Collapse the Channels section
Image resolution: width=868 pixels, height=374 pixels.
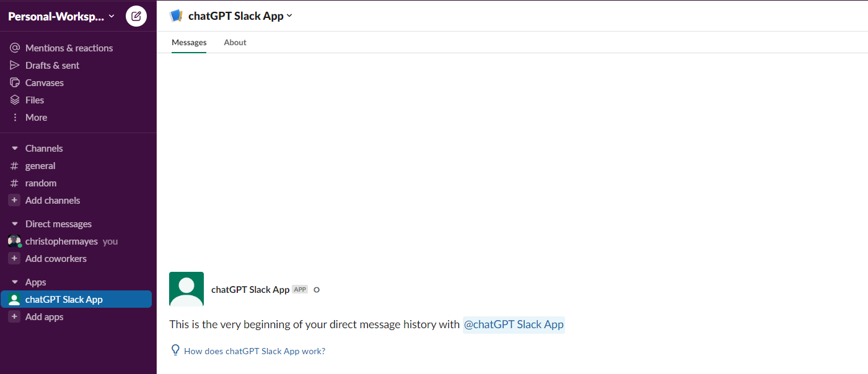15,149
